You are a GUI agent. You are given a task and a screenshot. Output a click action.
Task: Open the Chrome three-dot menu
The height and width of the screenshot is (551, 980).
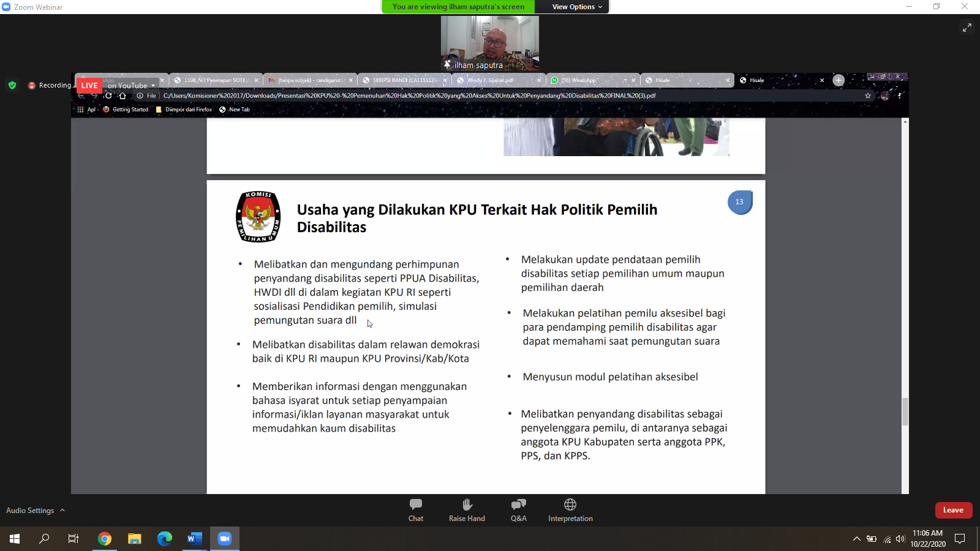point(899,96)
